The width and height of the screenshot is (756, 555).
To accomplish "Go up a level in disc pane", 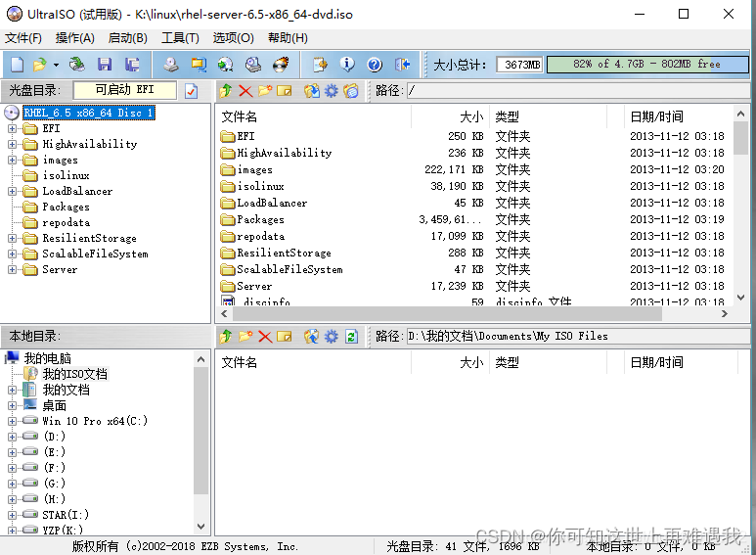I will 226,91.
